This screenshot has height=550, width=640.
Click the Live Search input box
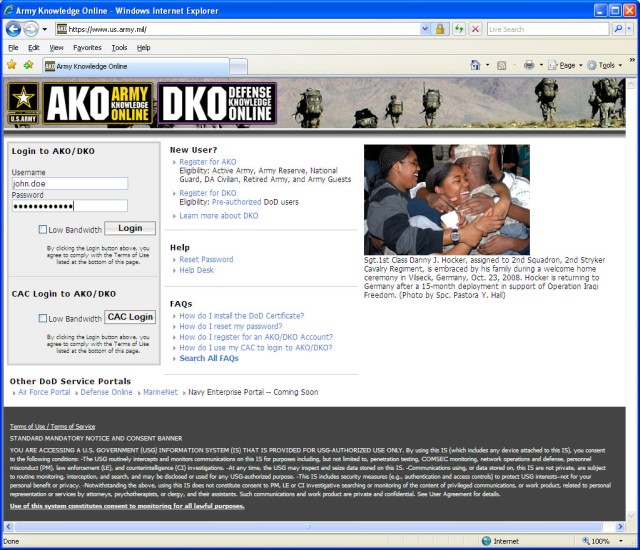coord(548,29)
